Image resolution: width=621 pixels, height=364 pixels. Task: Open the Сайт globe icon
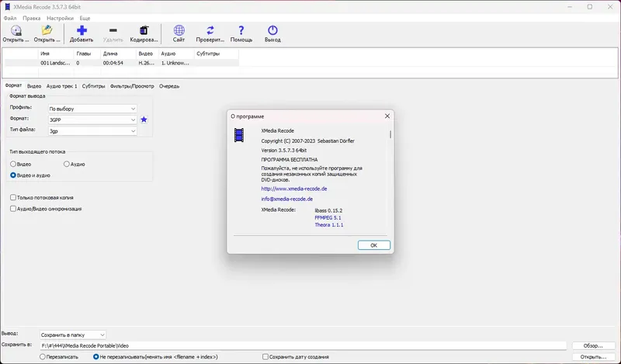[179, 30]
